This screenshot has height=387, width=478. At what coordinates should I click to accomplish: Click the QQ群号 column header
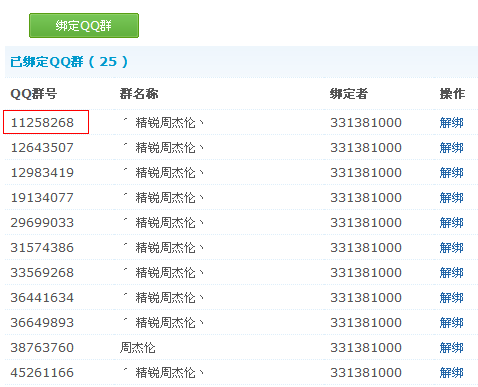click(34, 94)
